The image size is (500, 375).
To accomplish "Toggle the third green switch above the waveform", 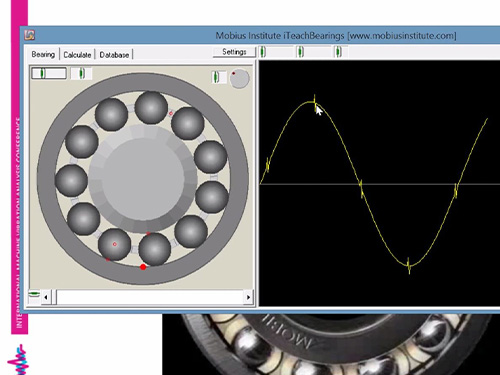I will [338, 52].
